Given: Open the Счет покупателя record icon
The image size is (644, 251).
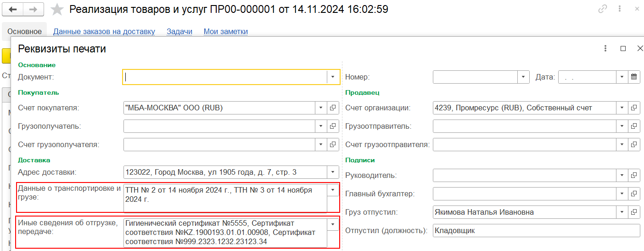Looking at the screenshot, I should click(x=333, y=108).
